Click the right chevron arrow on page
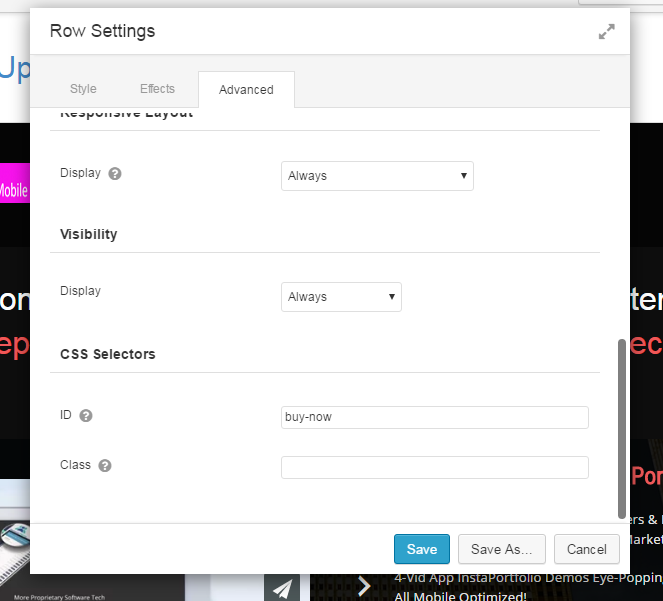The height and width of the screenshot is (601, 663). (364, 587)
